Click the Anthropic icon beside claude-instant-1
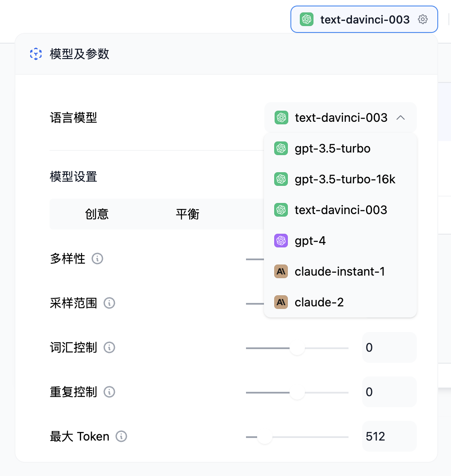This screenshot has height=476, width=451. tap(281, 271)
